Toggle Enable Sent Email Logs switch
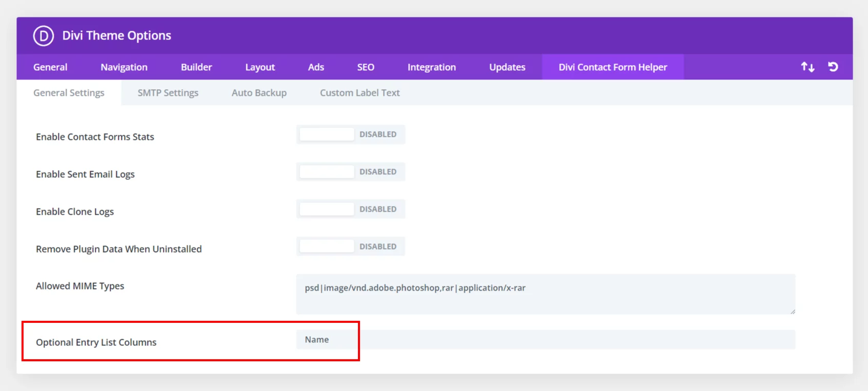Screen dimensions: 868x391 [351, 172]
